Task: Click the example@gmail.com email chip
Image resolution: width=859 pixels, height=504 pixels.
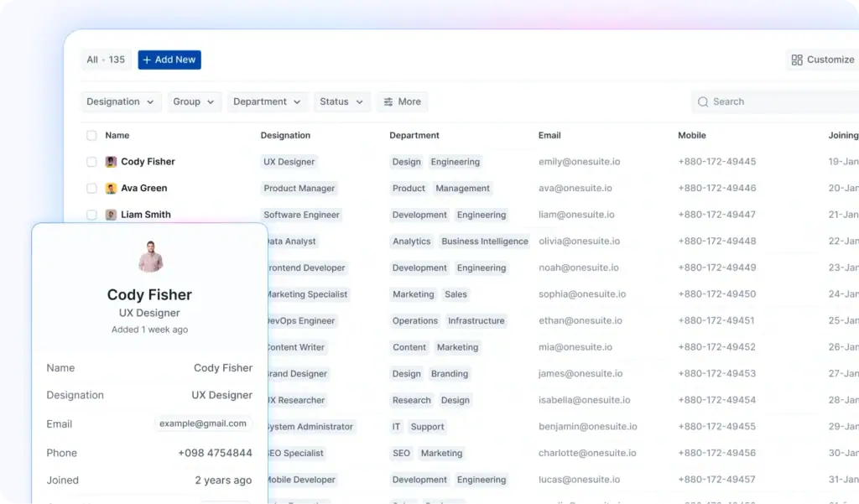Action: [203, 423]
